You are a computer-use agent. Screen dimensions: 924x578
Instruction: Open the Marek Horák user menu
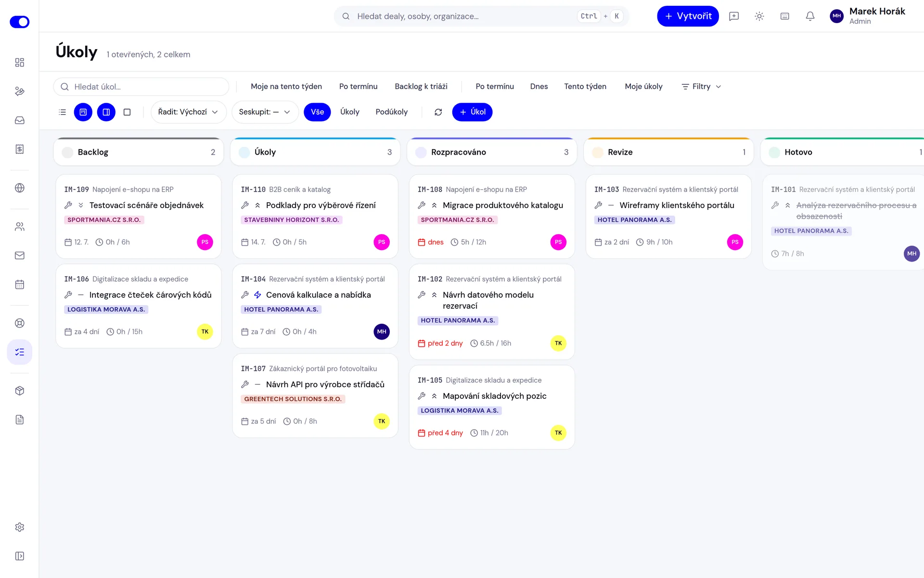click(x=868, y=16)
